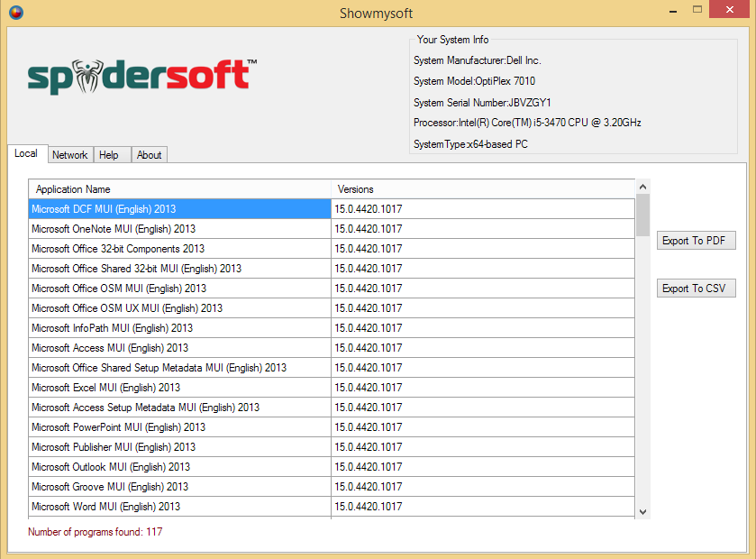Click the vertical scrollbar thumb

pyautogui.click(x=642, y=215)
